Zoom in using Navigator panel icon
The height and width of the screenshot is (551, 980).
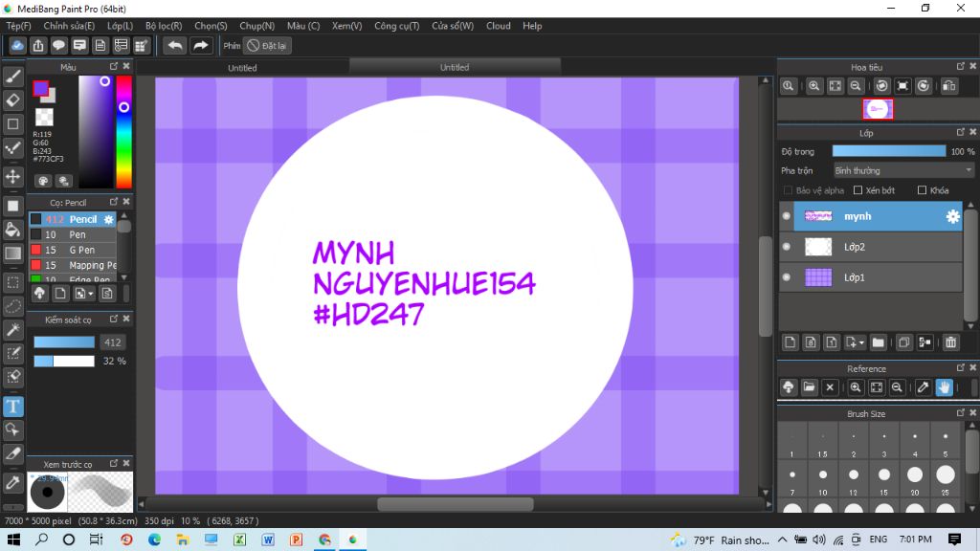pos(813,86)
